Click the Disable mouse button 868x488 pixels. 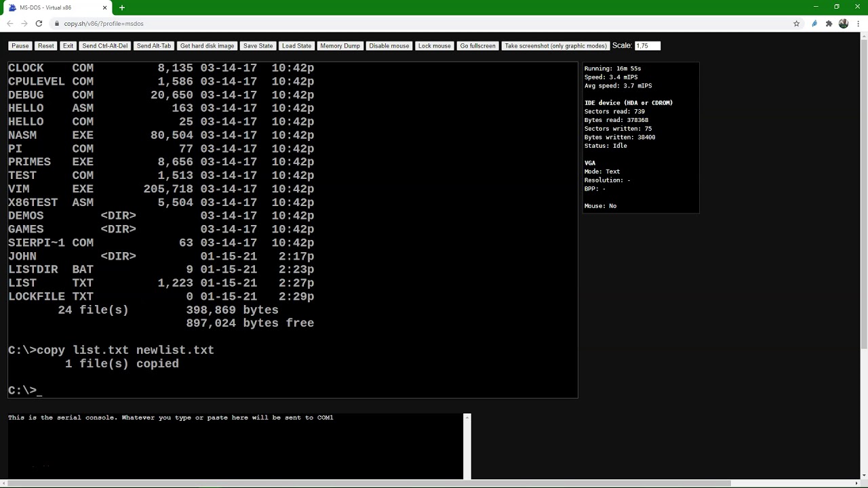(x=389, y=45)
